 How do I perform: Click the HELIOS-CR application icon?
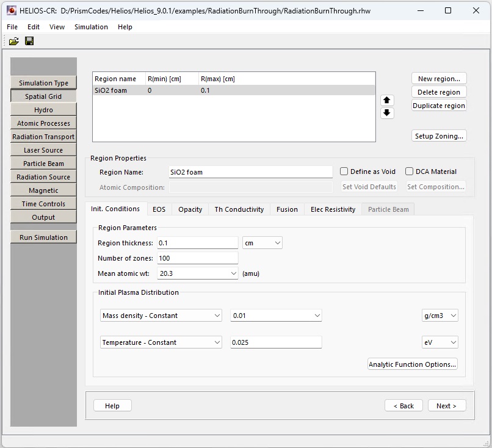12,10
